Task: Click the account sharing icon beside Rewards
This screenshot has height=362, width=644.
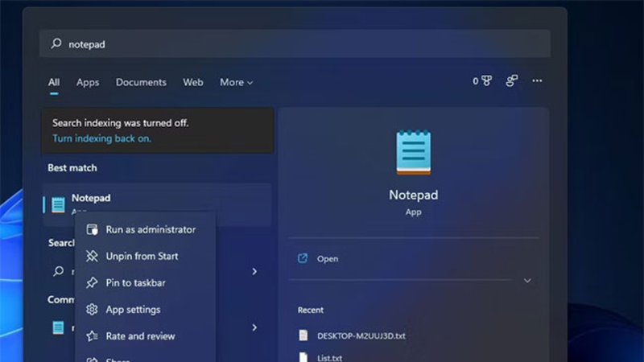Action: (x=511, y=81)
